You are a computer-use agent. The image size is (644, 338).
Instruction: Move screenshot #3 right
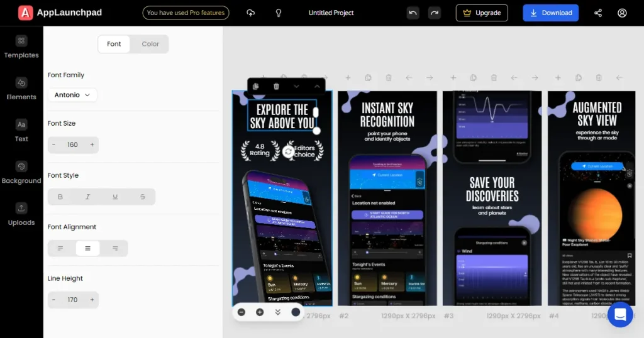click(535, 77)
